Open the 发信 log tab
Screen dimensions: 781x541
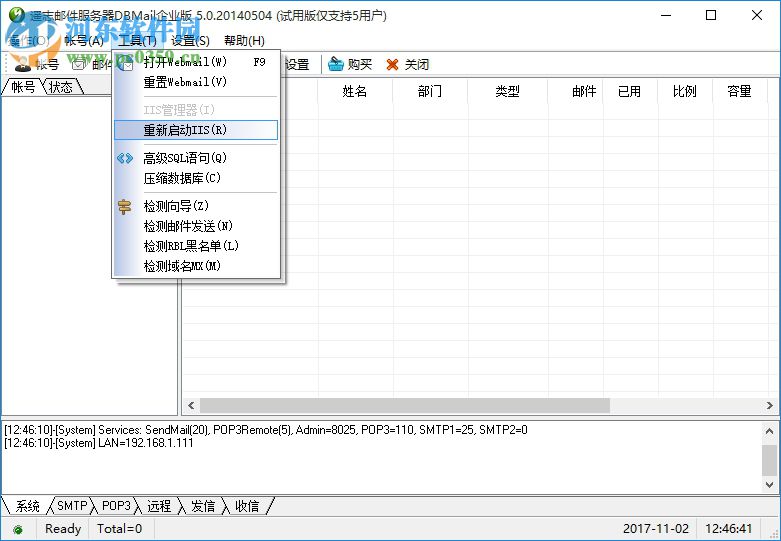203,506
